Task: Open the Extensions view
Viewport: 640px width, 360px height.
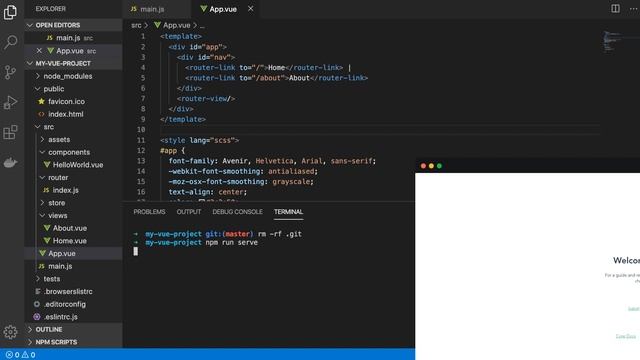Action: [x=10, y=132]
